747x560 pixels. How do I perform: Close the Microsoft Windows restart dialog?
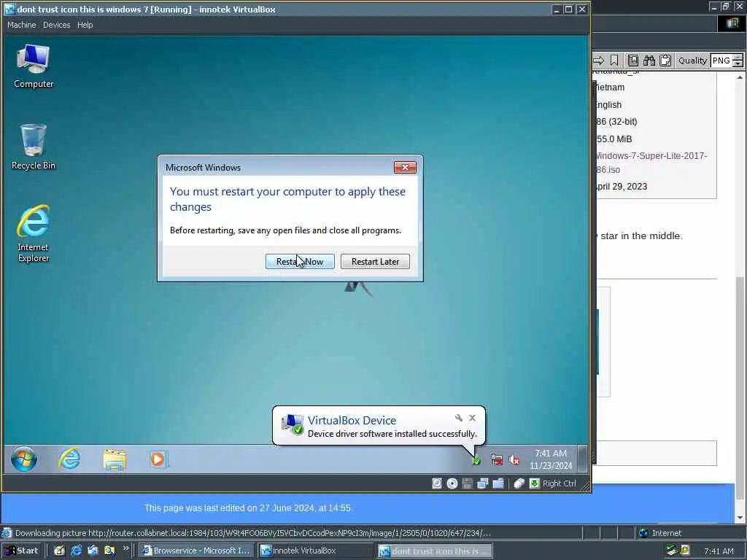pyautogui.click(x=405, y=167)
